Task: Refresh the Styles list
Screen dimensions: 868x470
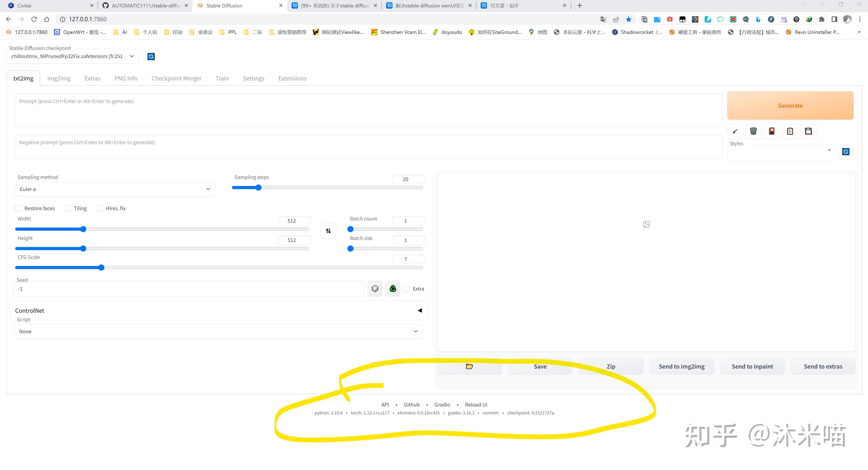Action: coord(846,152)
